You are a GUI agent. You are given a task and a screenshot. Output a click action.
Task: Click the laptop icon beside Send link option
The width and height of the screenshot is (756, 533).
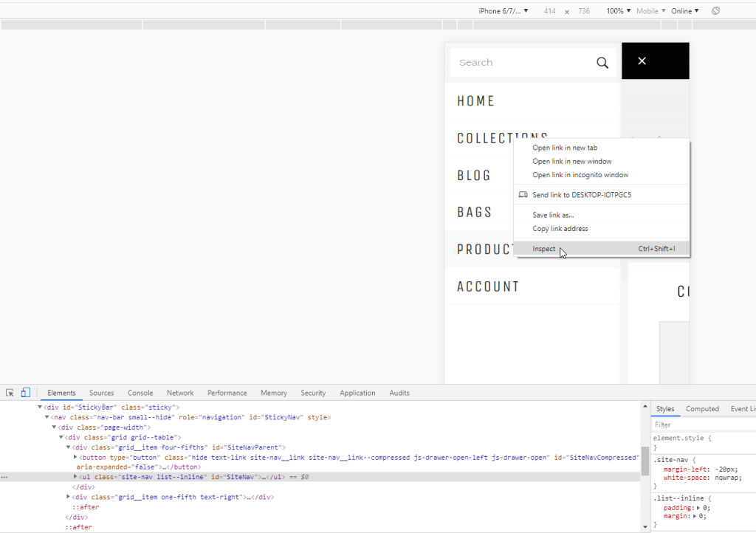523,194
